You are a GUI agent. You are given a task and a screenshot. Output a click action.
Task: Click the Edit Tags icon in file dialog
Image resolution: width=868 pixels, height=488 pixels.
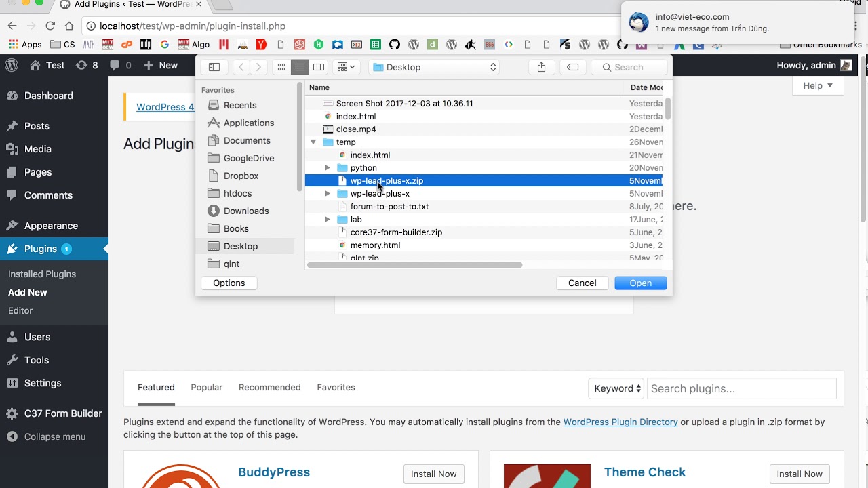573,67
